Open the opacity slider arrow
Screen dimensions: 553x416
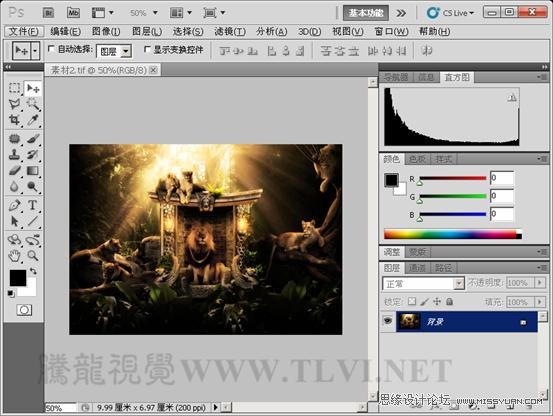click(539, 283)
